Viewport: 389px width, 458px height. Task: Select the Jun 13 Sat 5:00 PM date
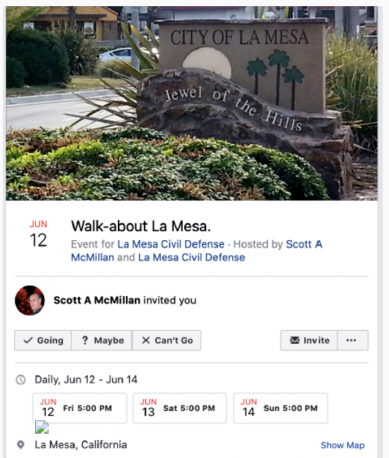point(180,408)
